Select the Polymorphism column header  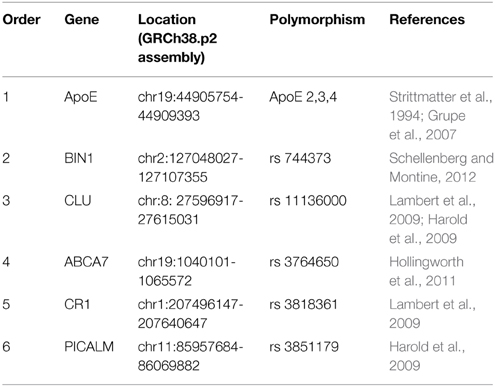pyautogui.click(x=317, y=19)
